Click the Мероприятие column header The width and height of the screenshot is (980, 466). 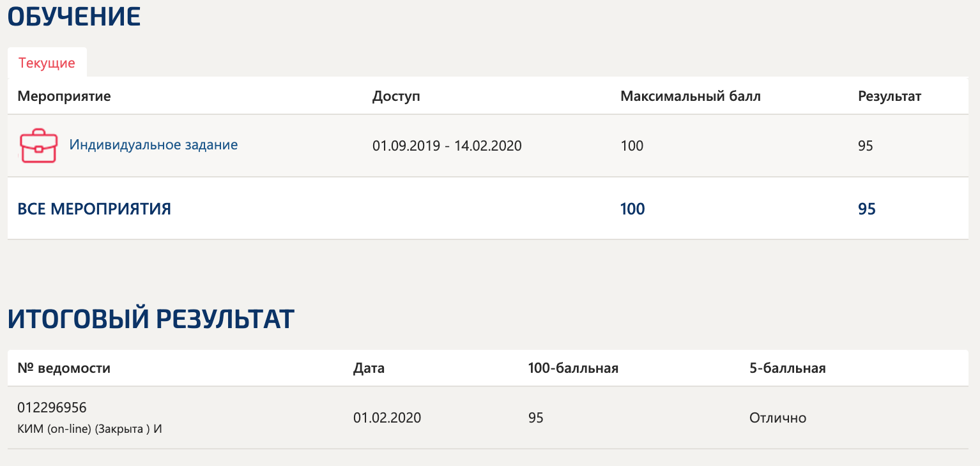[64, 96]
